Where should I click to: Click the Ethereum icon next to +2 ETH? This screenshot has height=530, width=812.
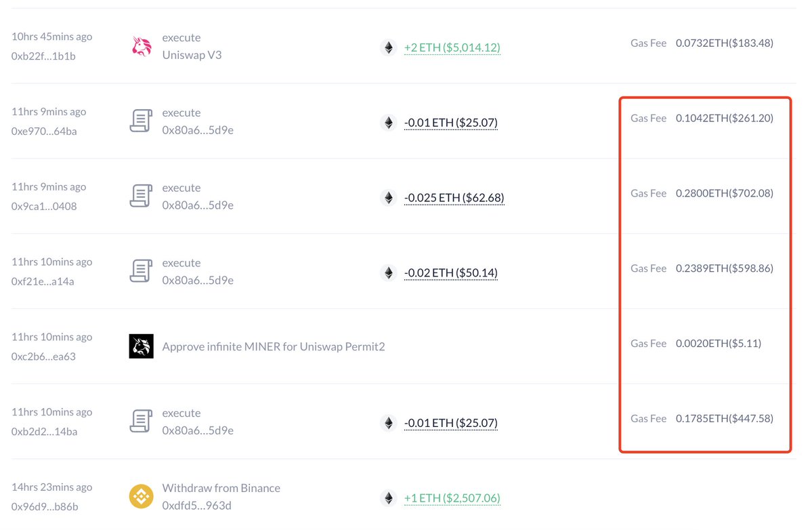(x=388, y=48)
